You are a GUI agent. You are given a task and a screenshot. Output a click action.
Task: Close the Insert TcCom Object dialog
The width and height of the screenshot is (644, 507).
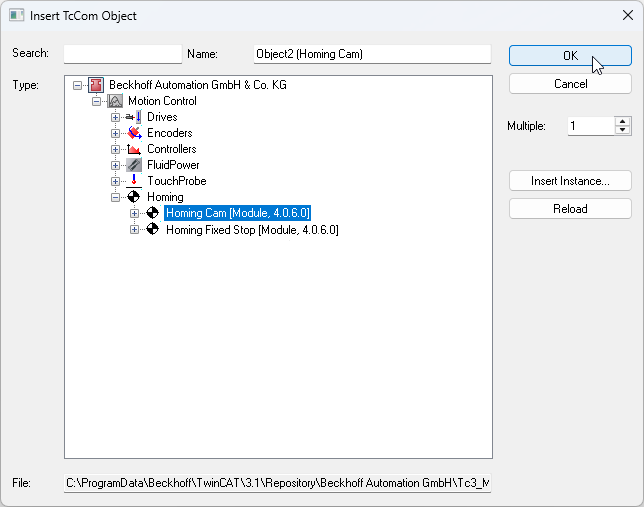pyautogui.click(x=628, y=16)
